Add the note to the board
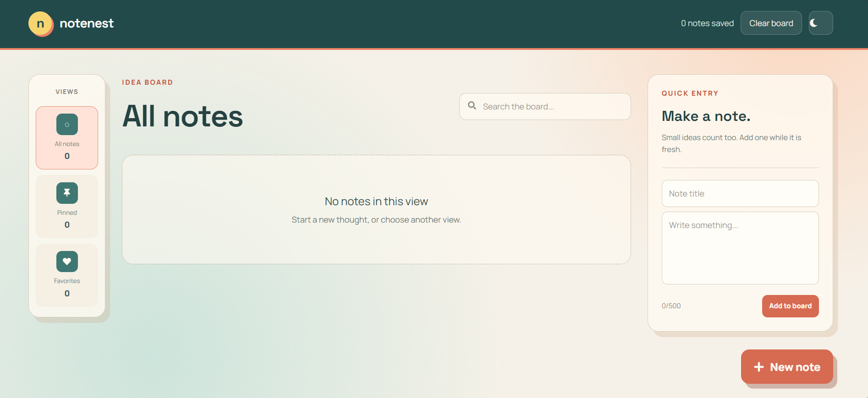 [x=790, y=306]
